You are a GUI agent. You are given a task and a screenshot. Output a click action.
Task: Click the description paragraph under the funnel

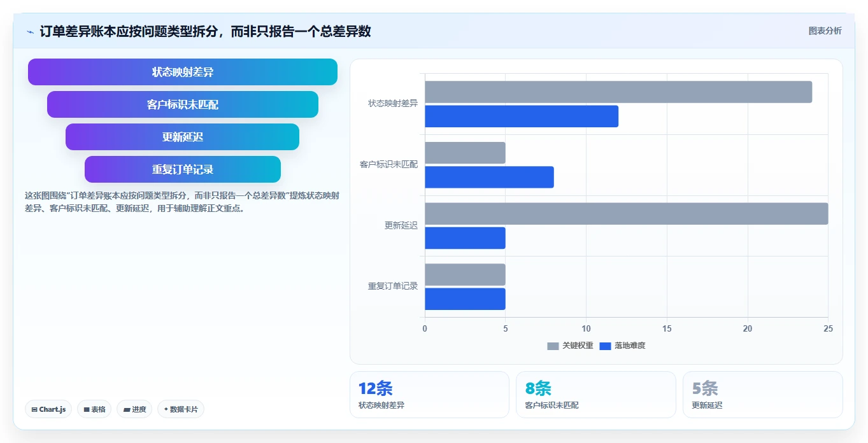click(x=182, y=202)
